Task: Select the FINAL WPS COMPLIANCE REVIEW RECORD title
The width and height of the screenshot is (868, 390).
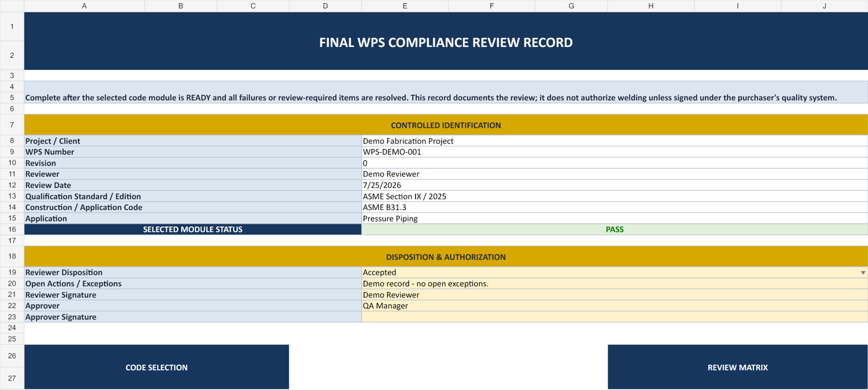Action: coord(446,42)
